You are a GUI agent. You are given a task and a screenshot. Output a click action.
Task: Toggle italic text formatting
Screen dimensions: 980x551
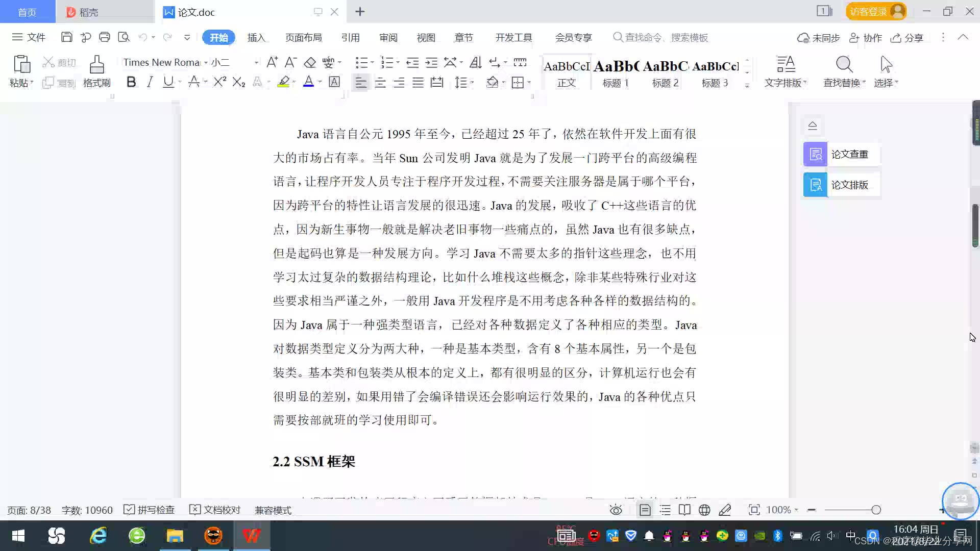150,82
